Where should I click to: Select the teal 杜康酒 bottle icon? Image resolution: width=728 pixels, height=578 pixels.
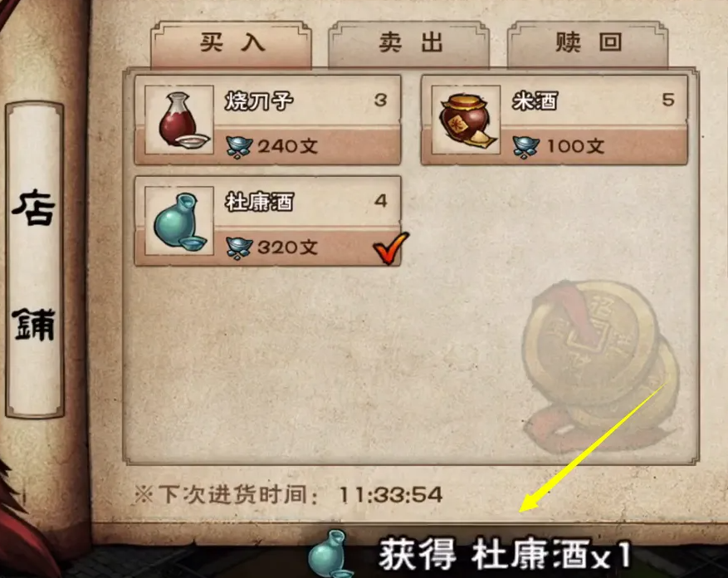tap(179, 221)
